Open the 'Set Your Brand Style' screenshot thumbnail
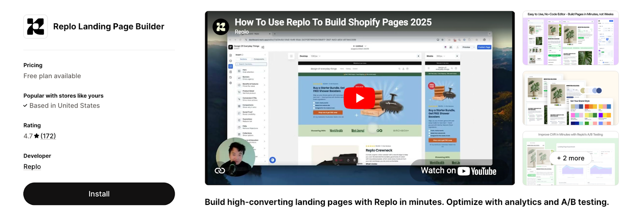 click(570, 98)
